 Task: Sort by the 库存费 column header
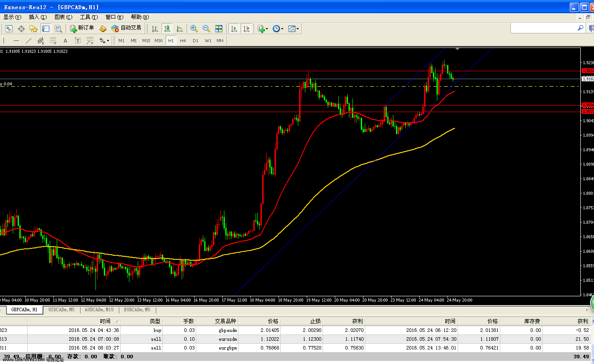(x=521, y=321)
